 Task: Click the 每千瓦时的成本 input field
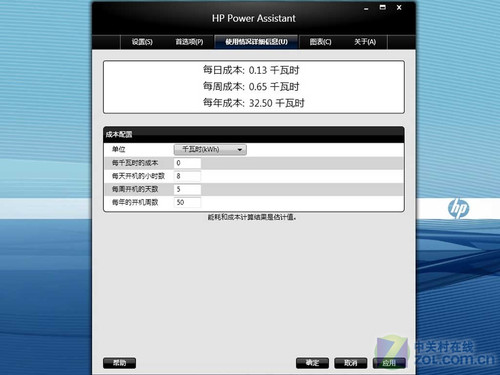pyautogui.click(x=187, y=163)
